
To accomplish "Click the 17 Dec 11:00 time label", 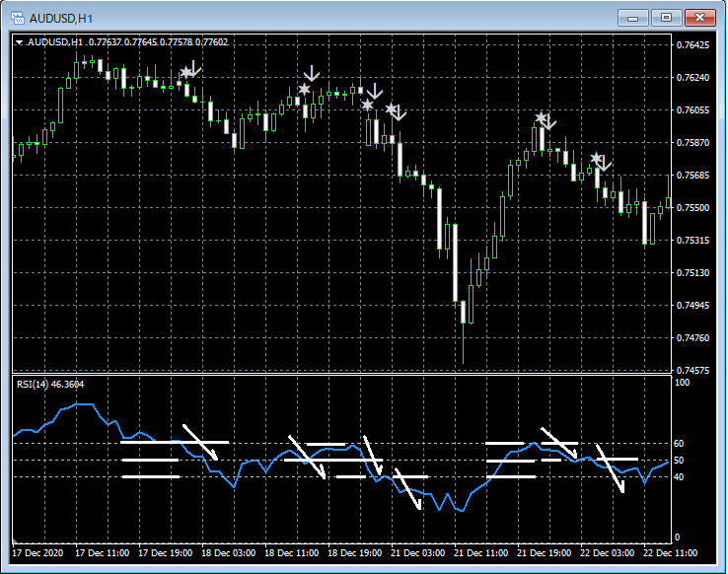I will coord(103,553).
